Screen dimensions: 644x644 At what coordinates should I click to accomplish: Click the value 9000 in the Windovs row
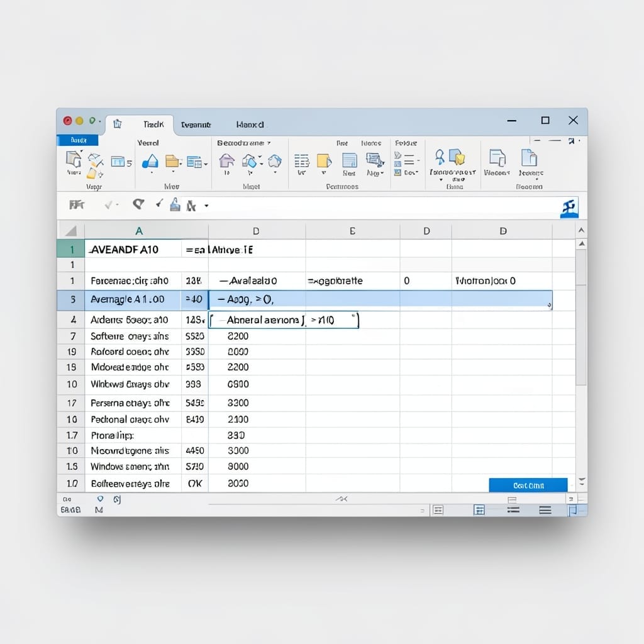pyautogui.click(x=238, y=467)
